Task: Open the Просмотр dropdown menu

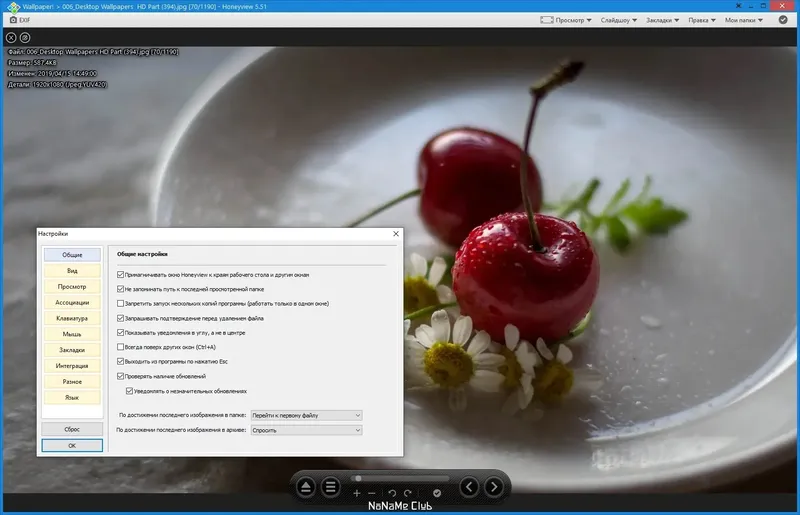Action: (x=573, y=20)
